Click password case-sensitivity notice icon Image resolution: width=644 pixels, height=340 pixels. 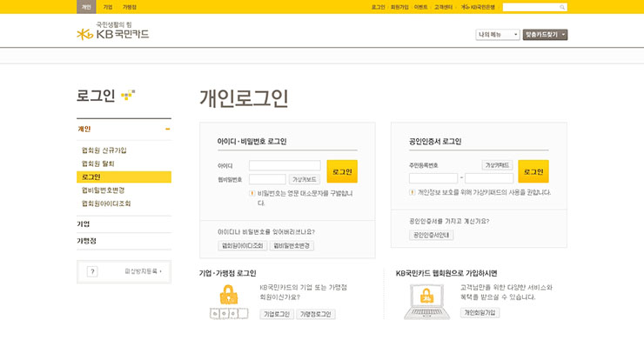252,193
